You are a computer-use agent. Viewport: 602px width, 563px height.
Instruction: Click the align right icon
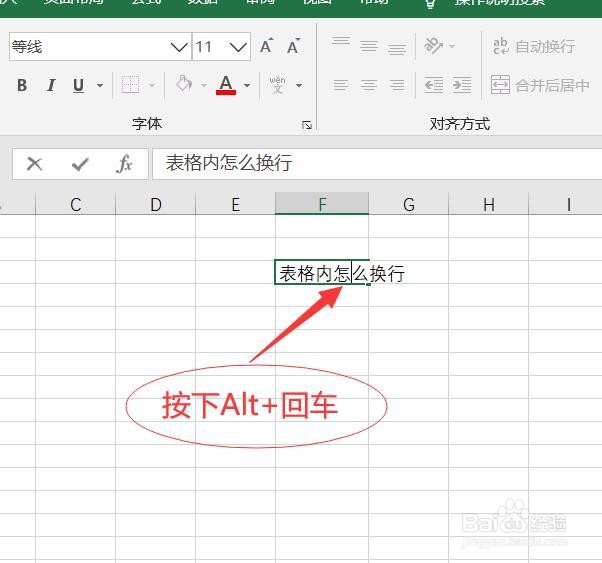[x=397, y=85]
